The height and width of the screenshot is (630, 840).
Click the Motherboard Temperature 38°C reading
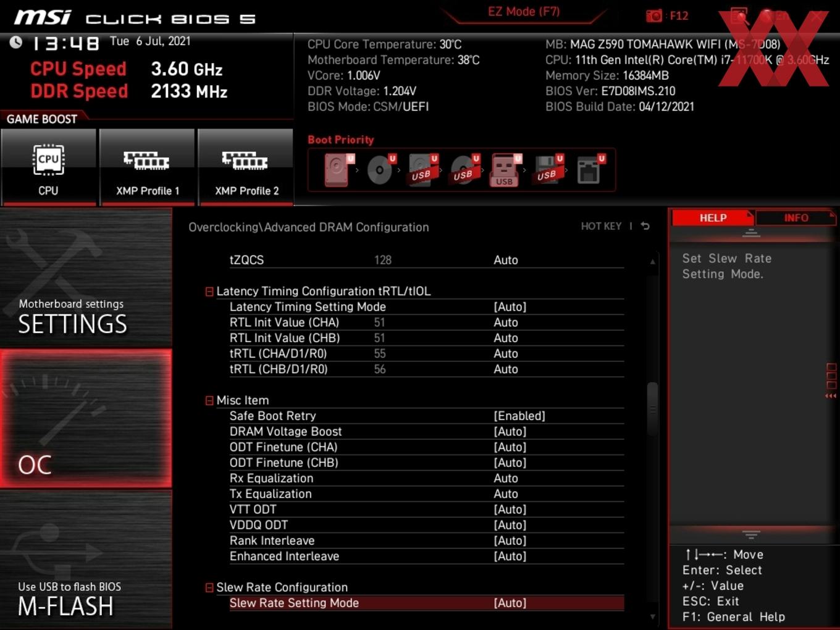point(393,60)
